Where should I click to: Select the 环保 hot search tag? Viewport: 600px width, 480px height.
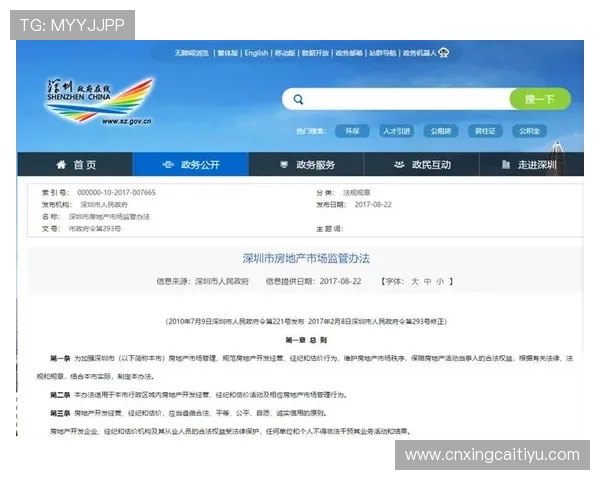click(x=352, y=131)
